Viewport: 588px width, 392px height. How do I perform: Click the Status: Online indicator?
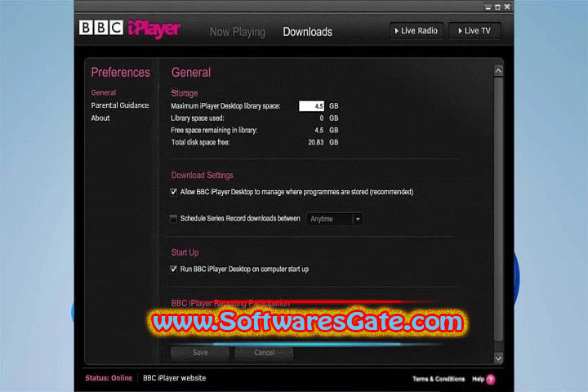(109, 378)
